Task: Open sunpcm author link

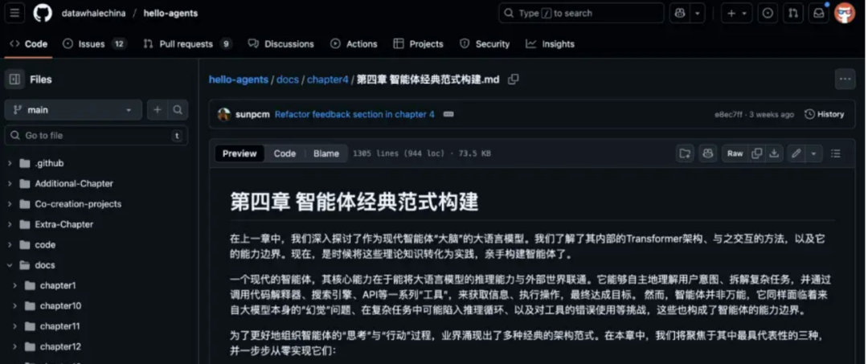Action: [253, 115]
